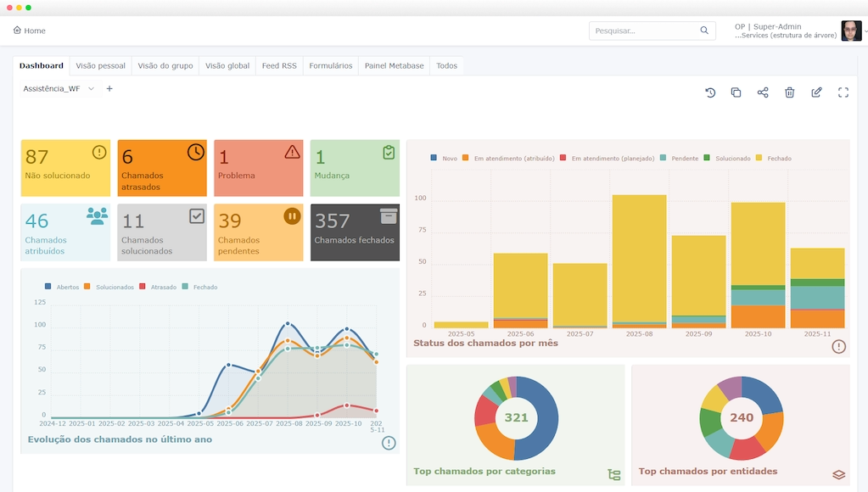
Task: Open the Assistência_WF dashboard dropdown
Action: 59,89
